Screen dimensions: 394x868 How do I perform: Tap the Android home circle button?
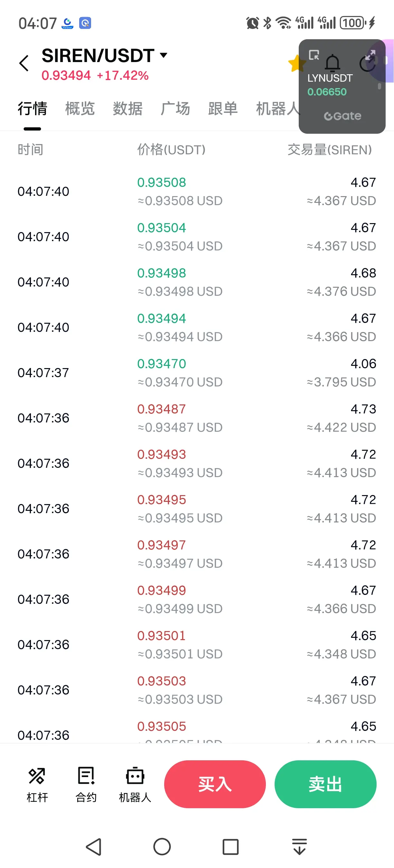click(162, 846)
